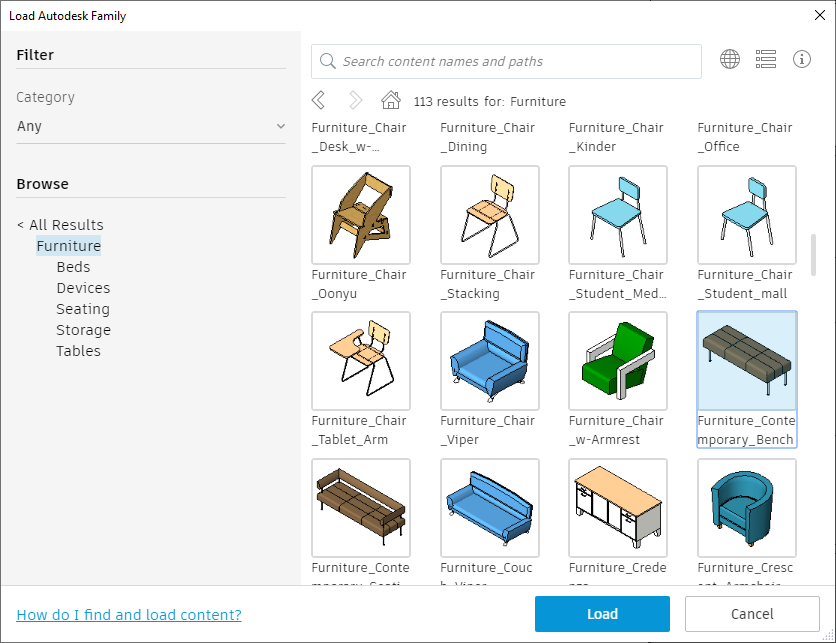Browse the Tables subcategory
The width and height of the screenshot is (836, 643).
(x=78, y=351)
